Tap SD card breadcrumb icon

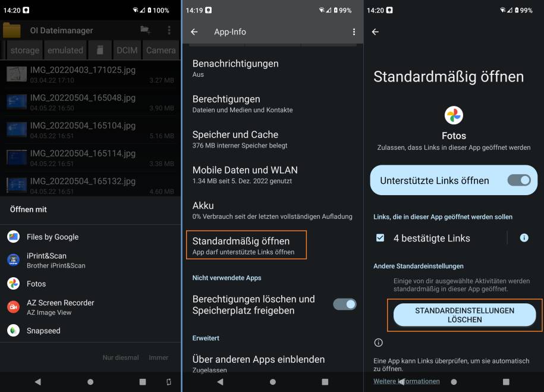100,51
